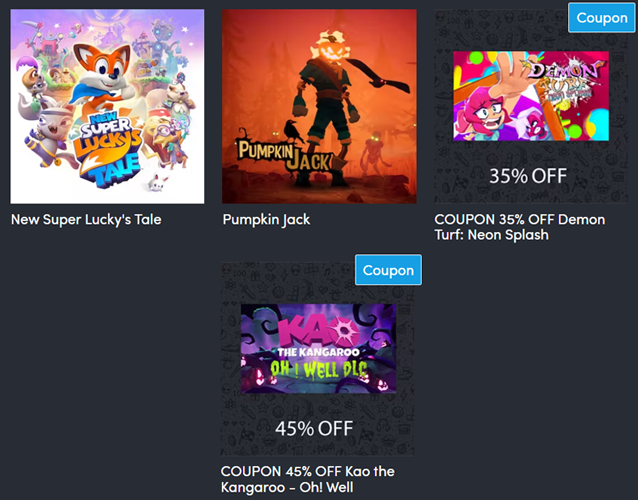This screenshot has width=638, height=500.
Task: Open the New Super Lucky's Tale title link
Action: (86, 220)
